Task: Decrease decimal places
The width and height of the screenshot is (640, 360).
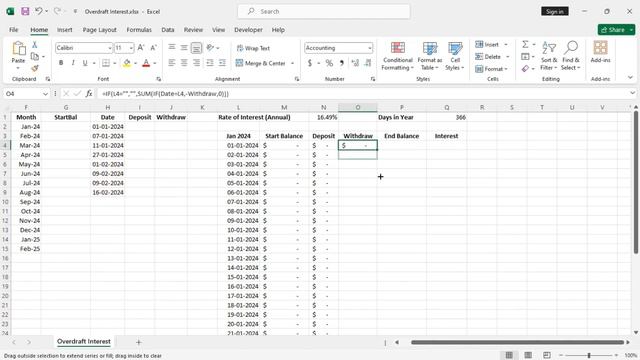Action: (368, 63)
